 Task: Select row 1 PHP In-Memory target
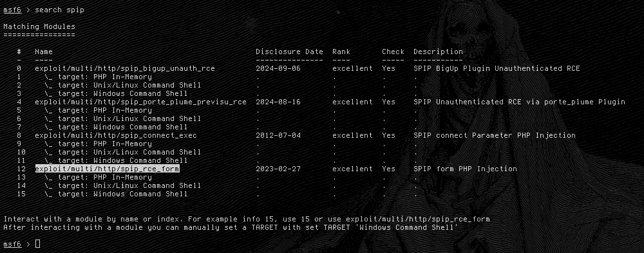coord(98,77)
